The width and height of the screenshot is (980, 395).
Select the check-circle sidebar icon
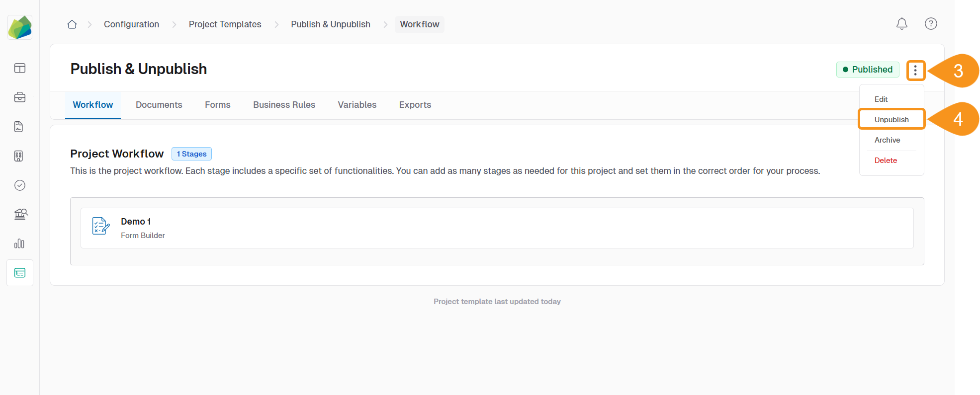click(x=19, y=185)
